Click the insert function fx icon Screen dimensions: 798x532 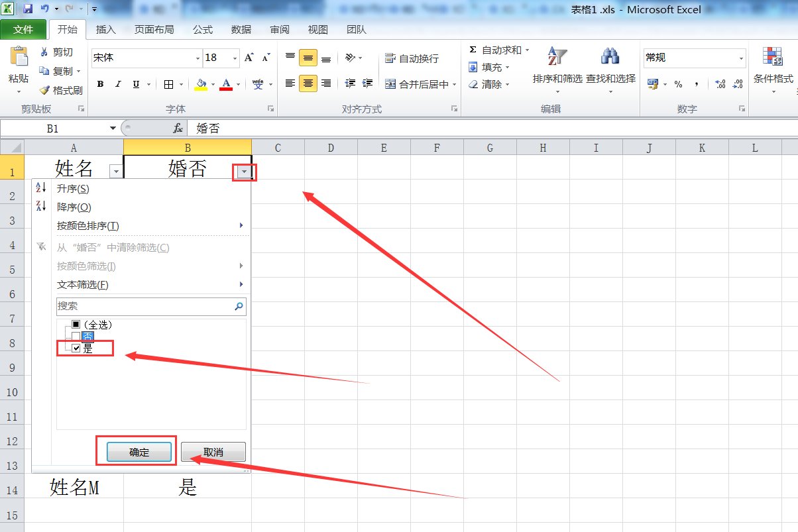[x=178, y=128]
